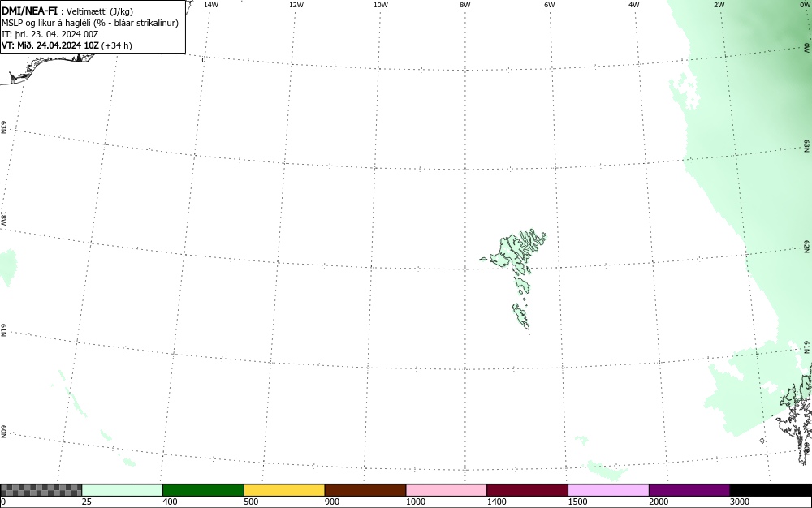Click the "IT: þri. 23. 04. 2024 00Z" line
The width and height of the screenshot is (812, 508).
coord(50,34)
